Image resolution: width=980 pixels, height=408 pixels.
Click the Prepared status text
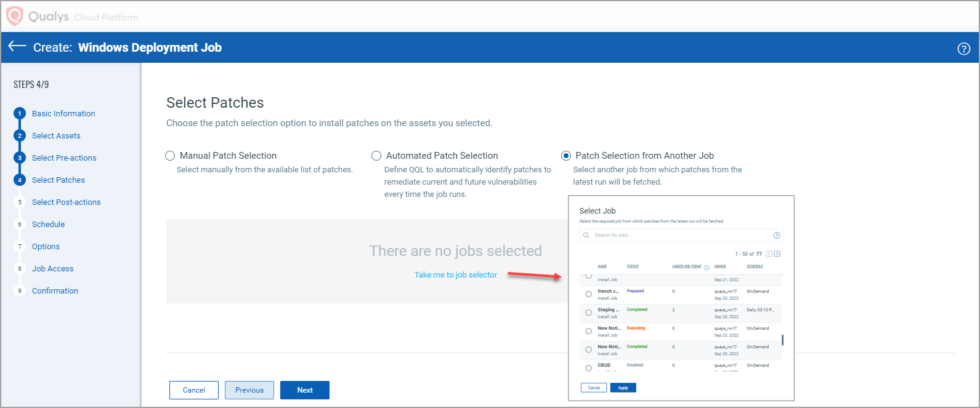pyautogui.click(x=635, y=291)
